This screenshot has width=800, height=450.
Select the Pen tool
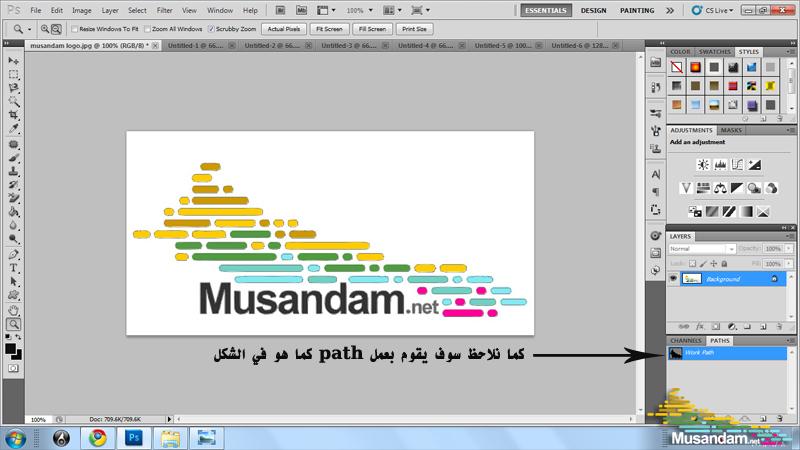coord(14,255)
